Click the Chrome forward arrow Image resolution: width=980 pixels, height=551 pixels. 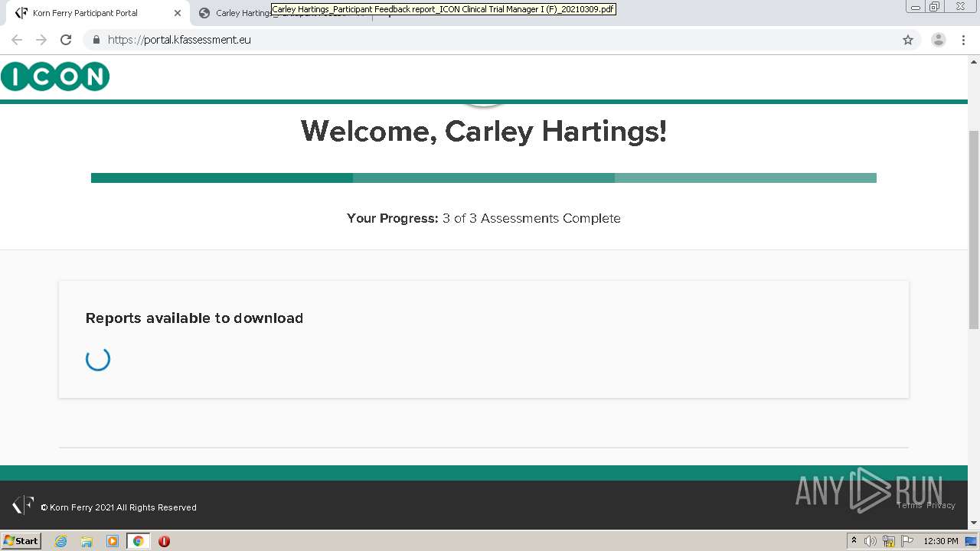point(41,40)
